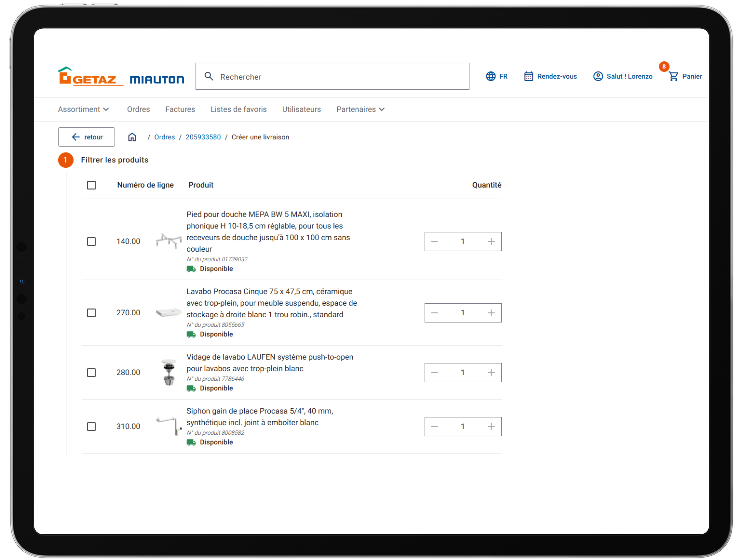The width and height of the screenshot is (747, 560).
Task: Click the home breadcrumb icon
Action: (132, 137)
